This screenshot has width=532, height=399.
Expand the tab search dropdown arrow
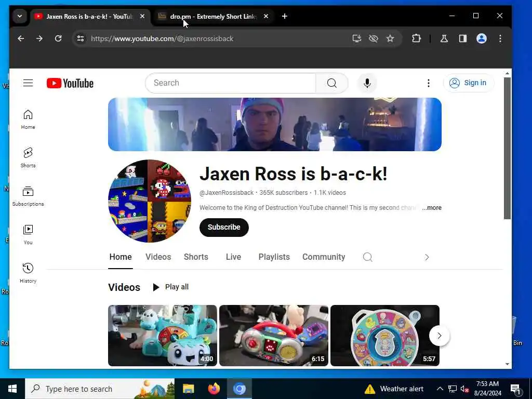click(20, 16)
